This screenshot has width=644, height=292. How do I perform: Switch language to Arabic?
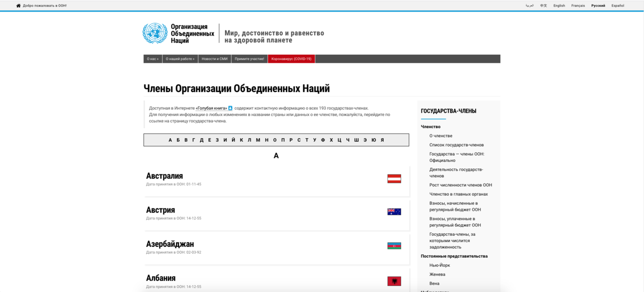click(x=530, y=6)
